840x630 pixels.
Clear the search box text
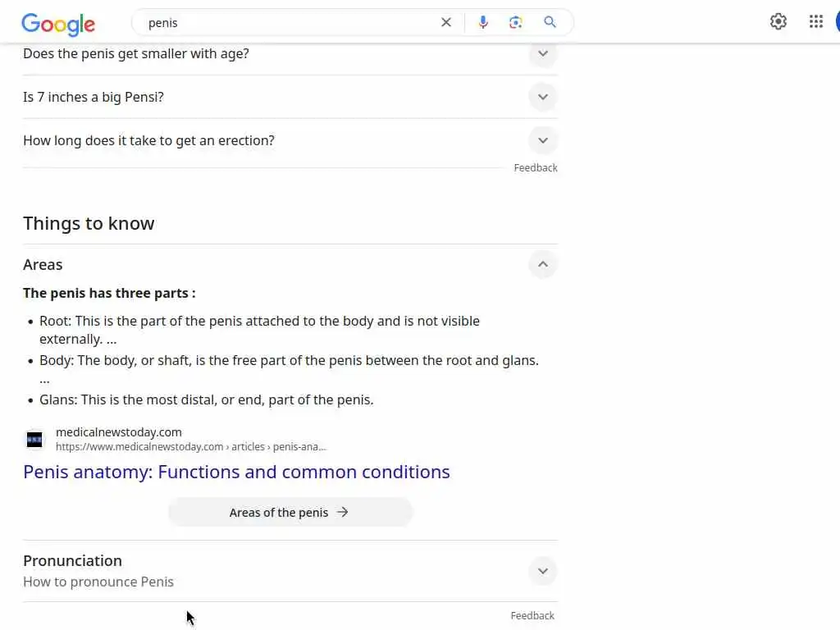[446, 23]
